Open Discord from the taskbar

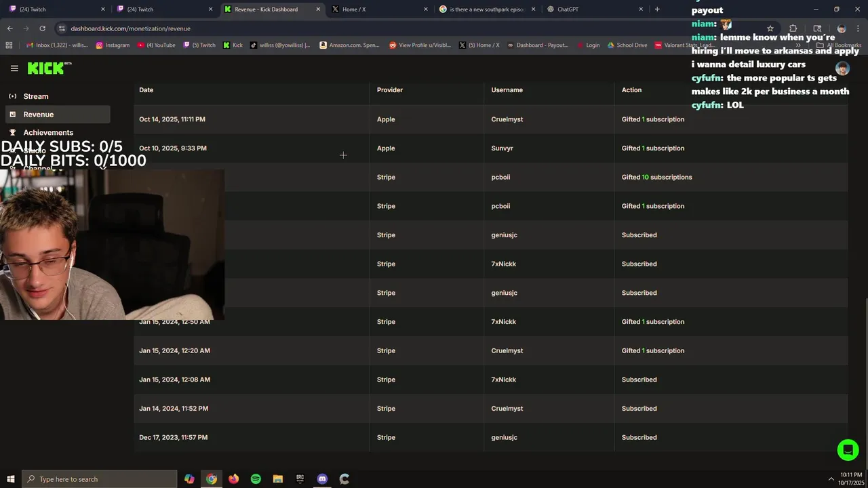click(x=322, y=479)
